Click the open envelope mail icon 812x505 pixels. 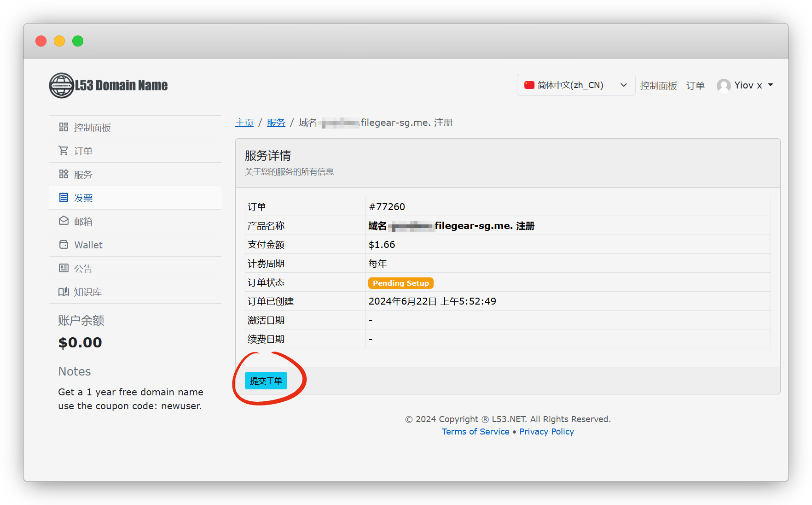pyautogui.click(x=64, y=221)
